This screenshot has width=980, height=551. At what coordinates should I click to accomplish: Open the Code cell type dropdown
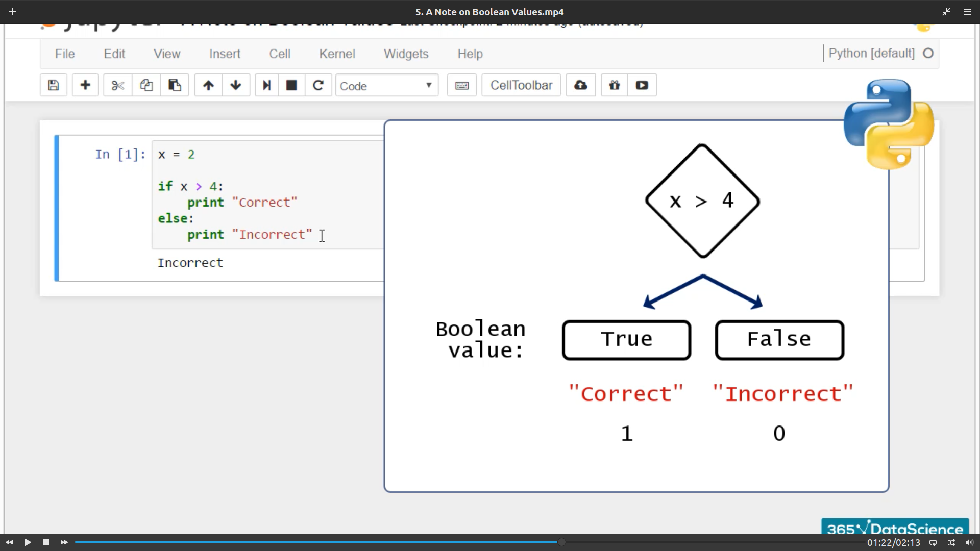[386, 86]
